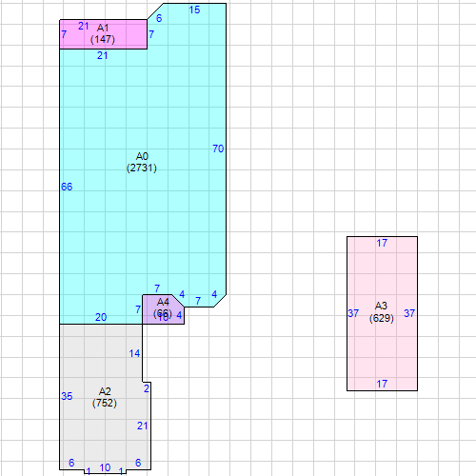Viewport: 476px width, 476px height.
Task: Click the 14 dimension beside area A2
Action: click(134, 353)
